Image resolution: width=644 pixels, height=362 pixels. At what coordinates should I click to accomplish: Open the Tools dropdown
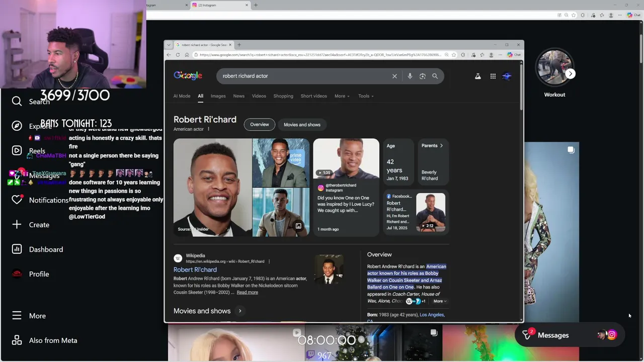(x=366, y=96)
